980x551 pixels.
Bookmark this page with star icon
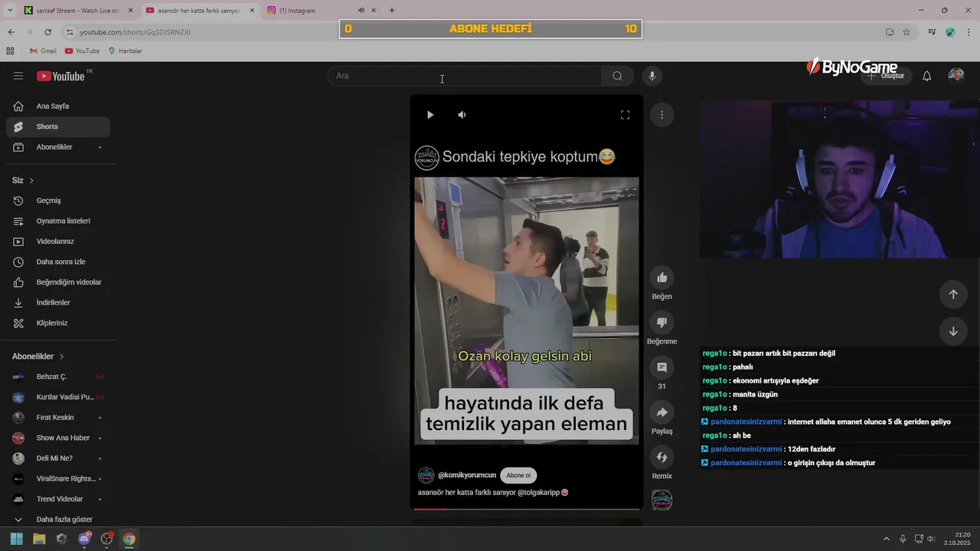pyautogui.click(x=906, y=32)
